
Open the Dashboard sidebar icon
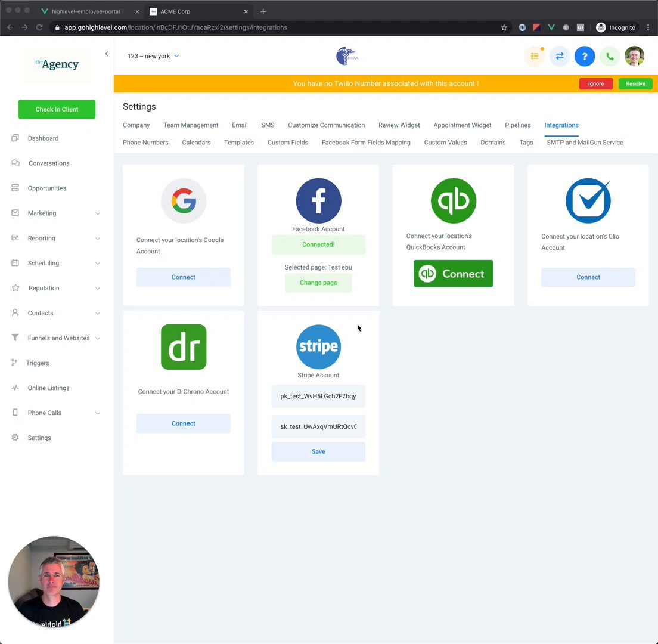pyautogui.click(x=15, y=138)
